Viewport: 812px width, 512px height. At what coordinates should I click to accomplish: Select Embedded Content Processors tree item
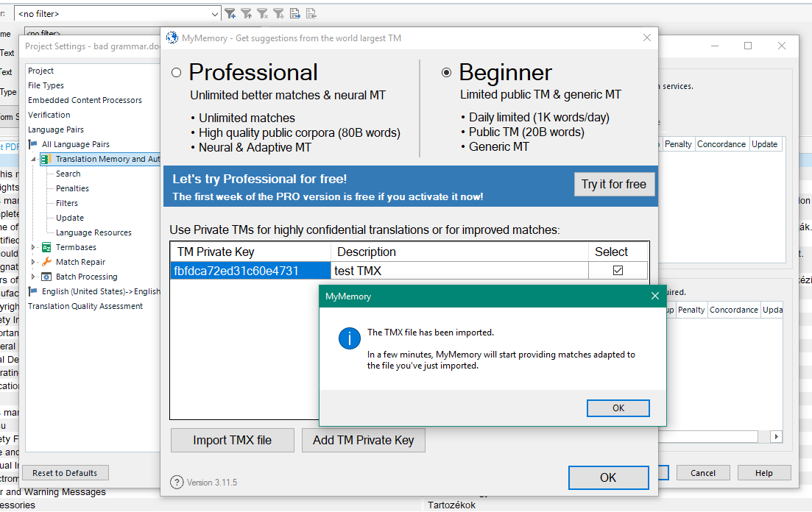(x=85, y=100)
